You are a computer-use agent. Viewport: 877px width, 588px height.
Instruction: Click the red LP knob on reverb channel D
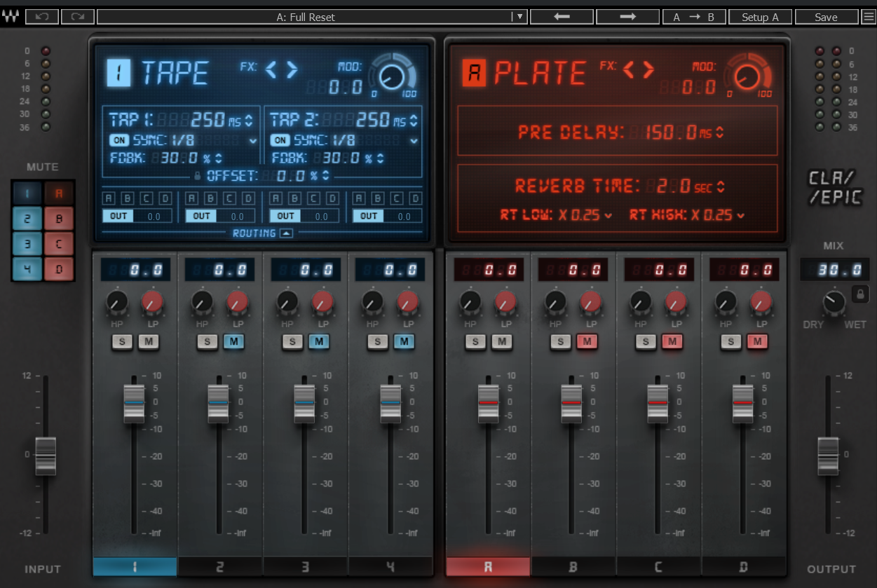pos(760,303)
